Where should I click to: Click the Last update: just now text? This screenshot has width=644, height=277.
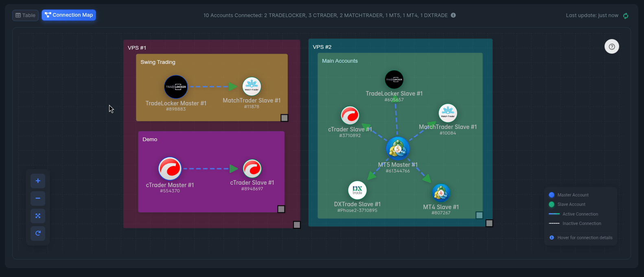click(592, 15)
